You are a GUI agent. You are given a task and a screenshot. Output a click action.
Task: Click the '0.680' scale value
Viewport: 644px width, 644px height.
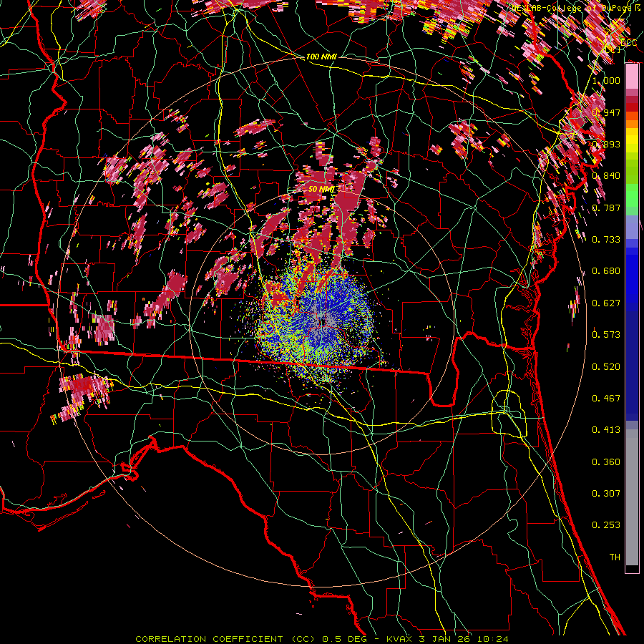tap(606, 271)
